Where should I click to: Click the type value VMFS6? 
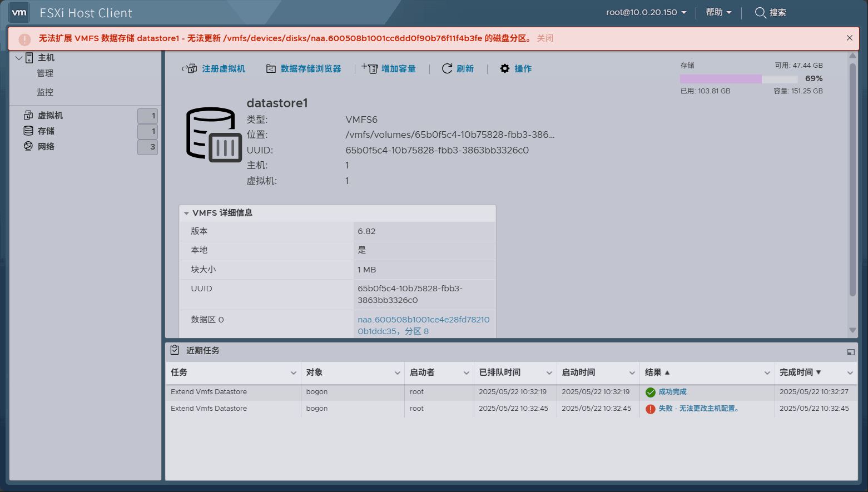pyautogui.click(x=361, y=120)
